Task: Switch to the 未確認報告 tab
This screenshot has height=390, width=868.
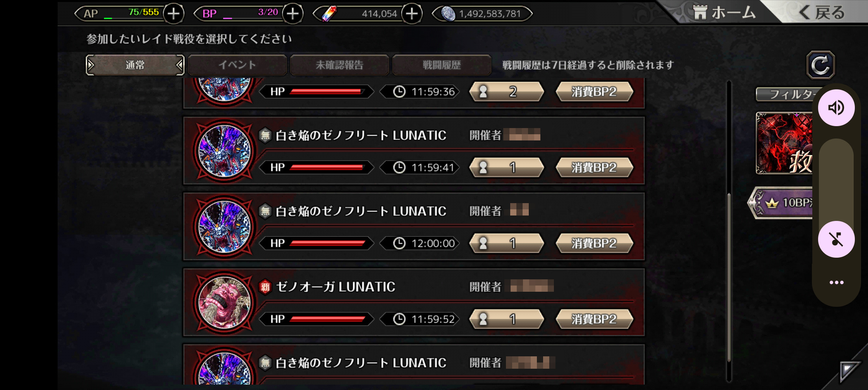Action: [x=339, y=65]
